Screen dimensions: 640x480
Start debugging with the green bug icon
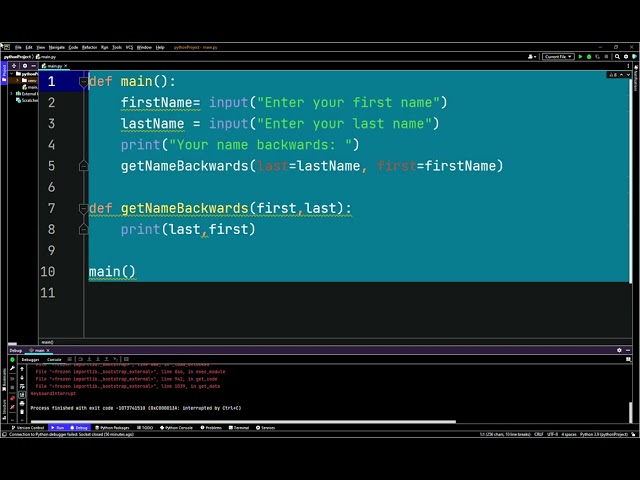coord(589,57)
